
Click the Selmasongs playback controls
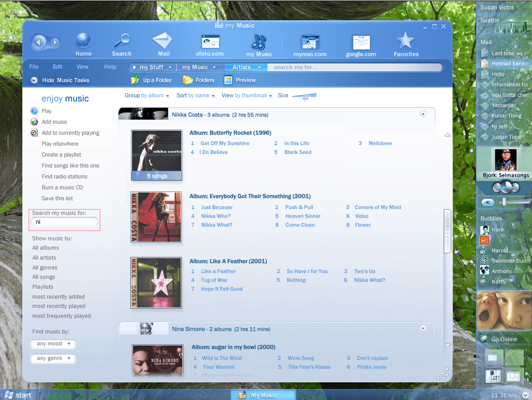506,187
